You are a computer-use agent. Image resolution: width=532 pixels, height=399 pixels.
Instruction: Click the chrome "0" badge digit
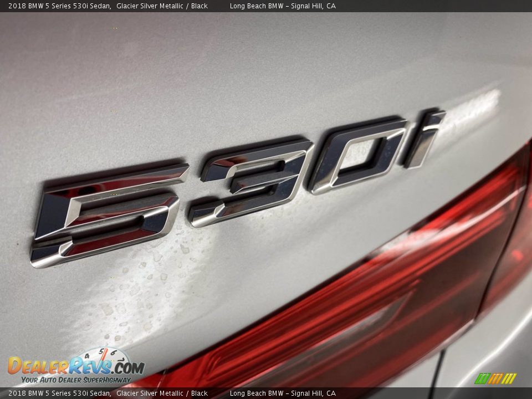coord(357,155)
